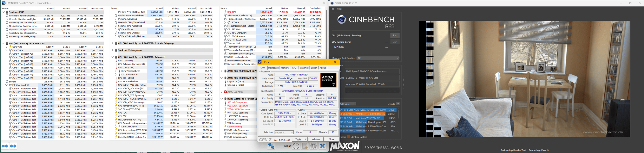
Task: Toggle the Details chevron in Cinebench ranking
Action: pos(398,104)
